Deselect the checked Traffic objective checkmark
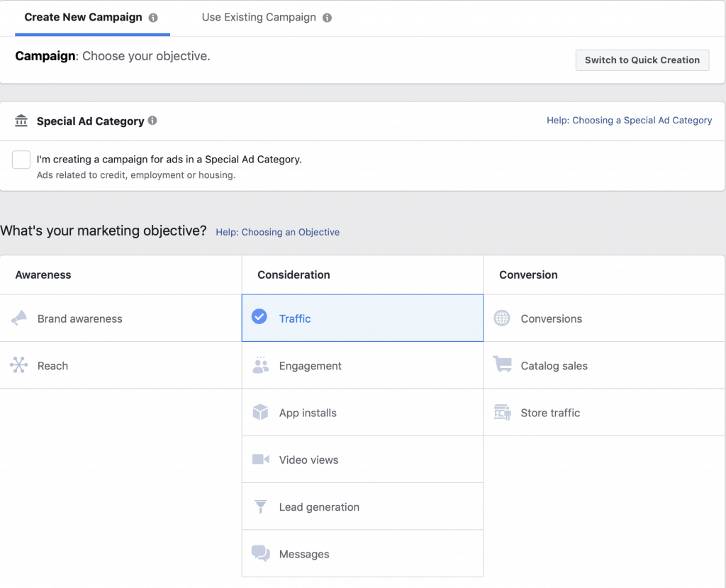Image resolution: width=726 pixels, height=588 pixels. tap(259, 317)
